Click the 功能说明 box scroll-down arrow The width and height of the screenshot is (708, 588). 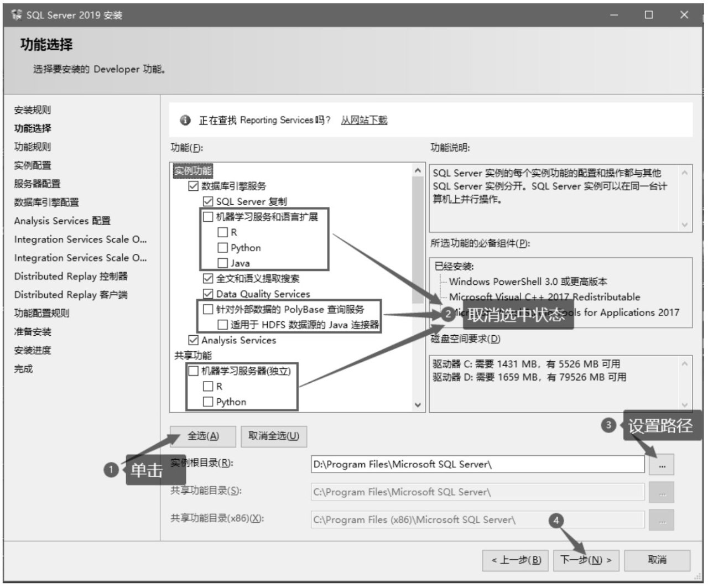tap(685, 225)
